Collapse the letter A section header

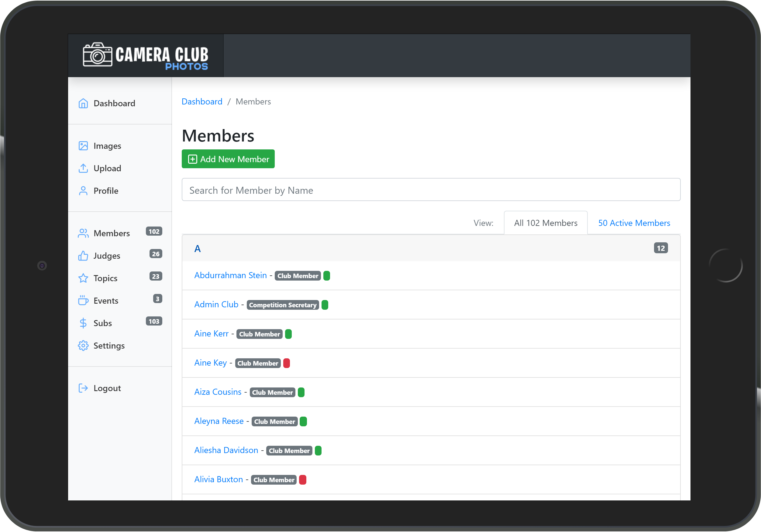198,249
